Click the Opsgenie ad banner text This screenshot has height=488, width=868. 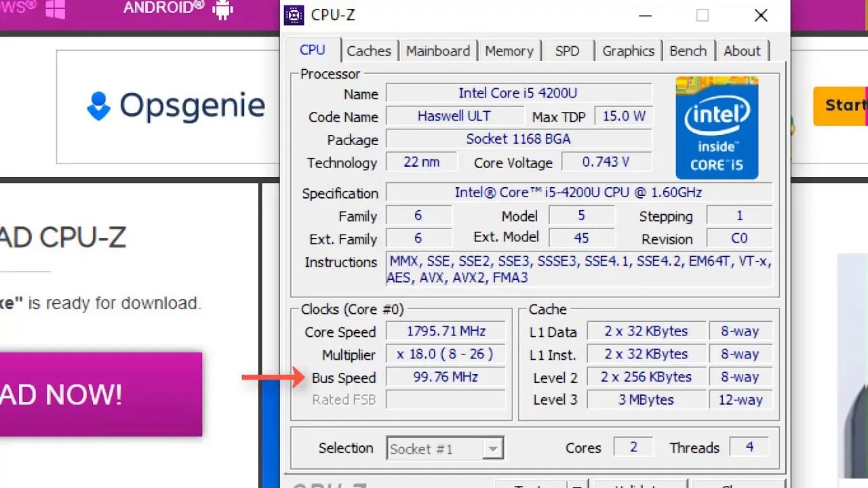[x=192, y=106]
